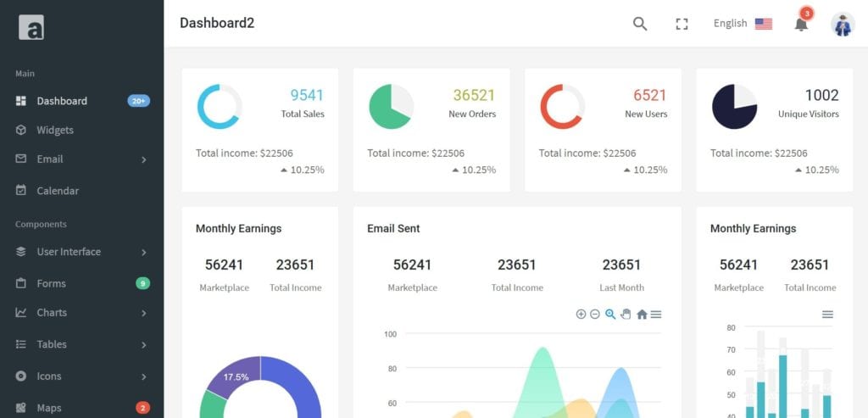Click the dark Unique Visitors pie chart
Screen dimensions: 868x418
coord(734,106)
